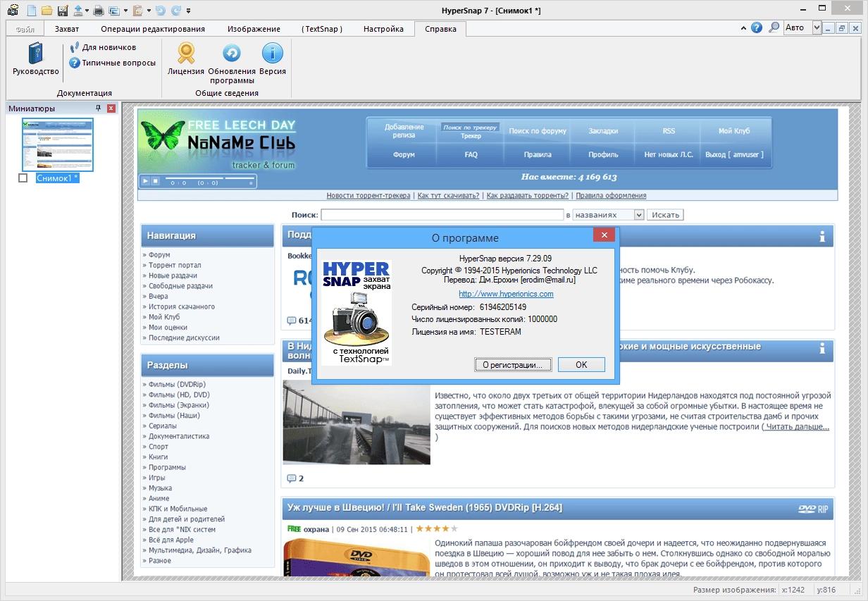Collapse the ribbon with caret icon

(x=743, y=28)
